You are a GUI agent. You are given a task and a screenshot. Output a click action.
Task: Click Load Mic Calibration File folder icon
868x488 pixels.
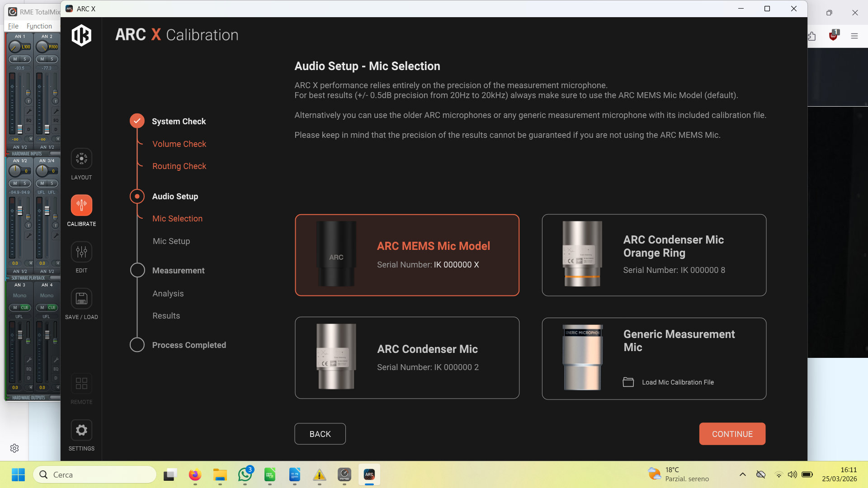coord(628,382)
